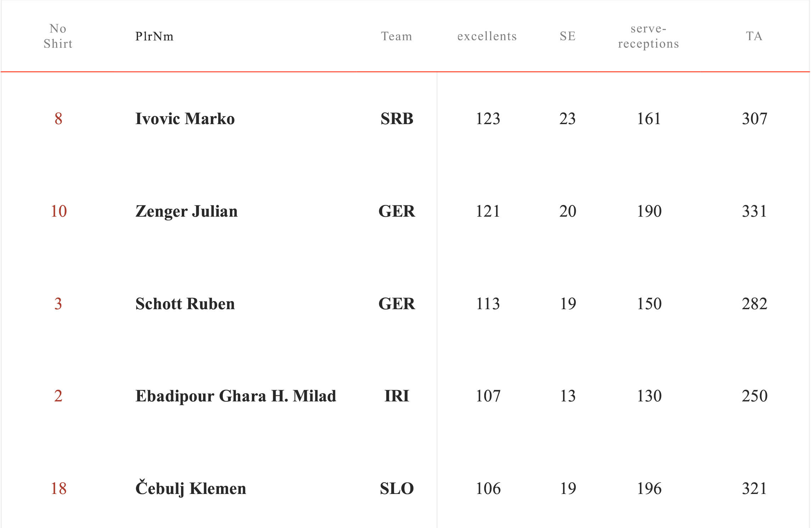Image resolution: width=812 pixels, height=528 pixels.
Task: Sort by the No Shirt column header
Action: tap(58, 36)
